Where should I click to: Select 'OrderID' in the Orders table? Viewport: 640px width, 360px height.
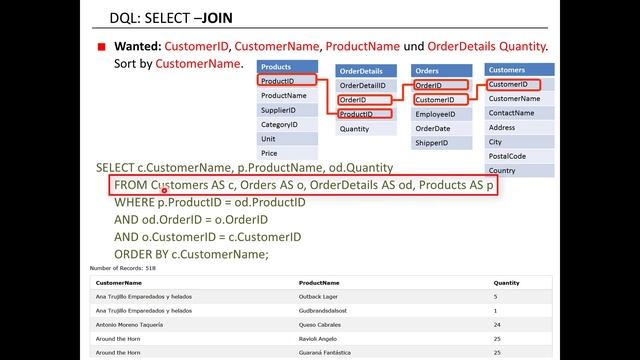pyautogui.click(x=441, y=85)
